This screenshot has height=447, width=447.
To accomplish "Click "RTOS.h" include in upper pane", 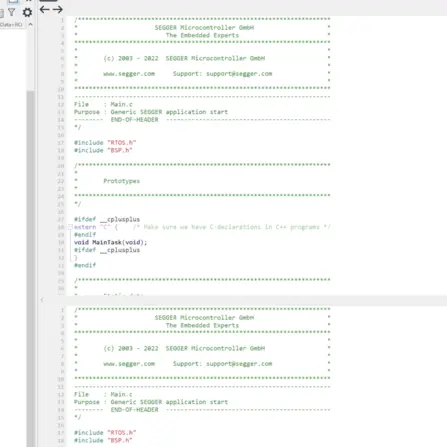I will pos(122,143).
